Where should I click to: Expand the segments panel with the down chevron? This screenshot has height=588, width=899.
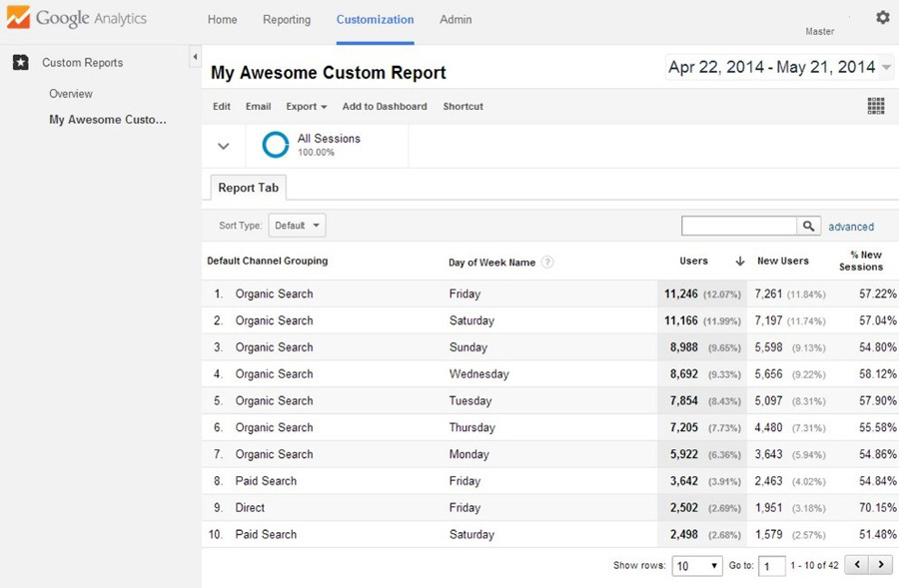[223, 145]
